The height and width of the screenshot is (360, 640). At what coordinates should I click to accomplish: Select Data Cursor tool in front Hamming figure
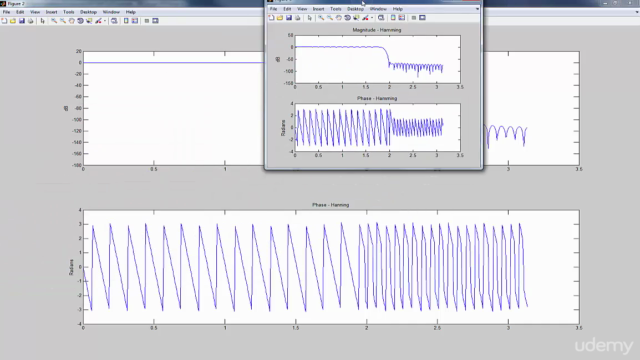pyautogui.click(x=356, y=18)
